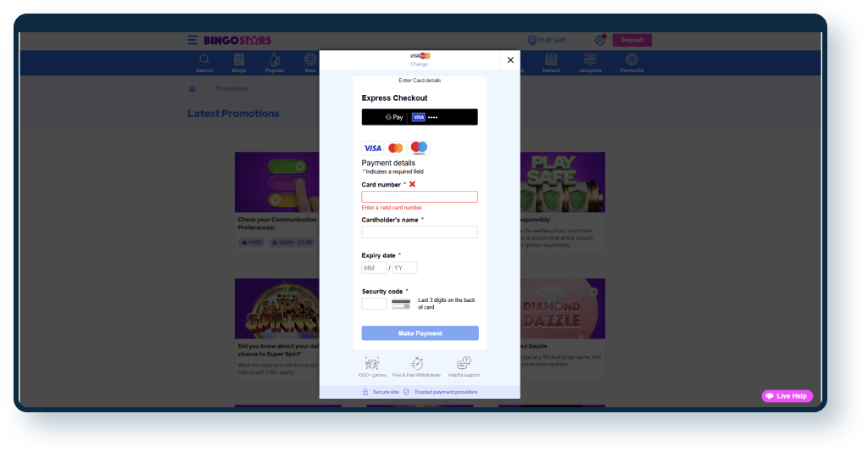Select the Popular flame icon
The height and width of the screenshot is (453, 868).
pos(275,63)
